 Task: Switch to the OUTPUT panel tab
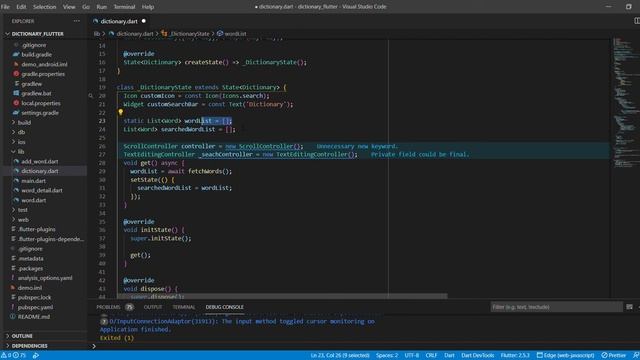click(x=153, y=307)
